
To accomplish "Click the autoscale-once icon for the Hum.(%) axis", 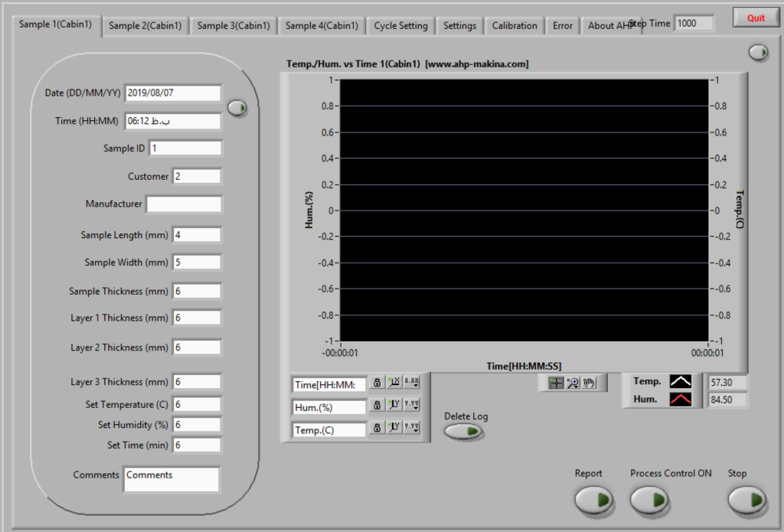I will (394, 406).
